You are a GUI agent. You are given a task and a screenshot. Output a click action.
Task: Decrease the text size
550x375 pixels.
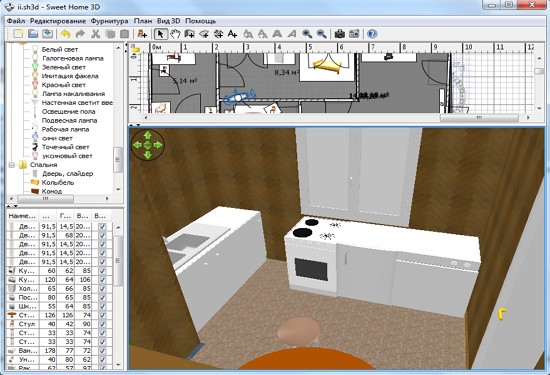[262, 34]
